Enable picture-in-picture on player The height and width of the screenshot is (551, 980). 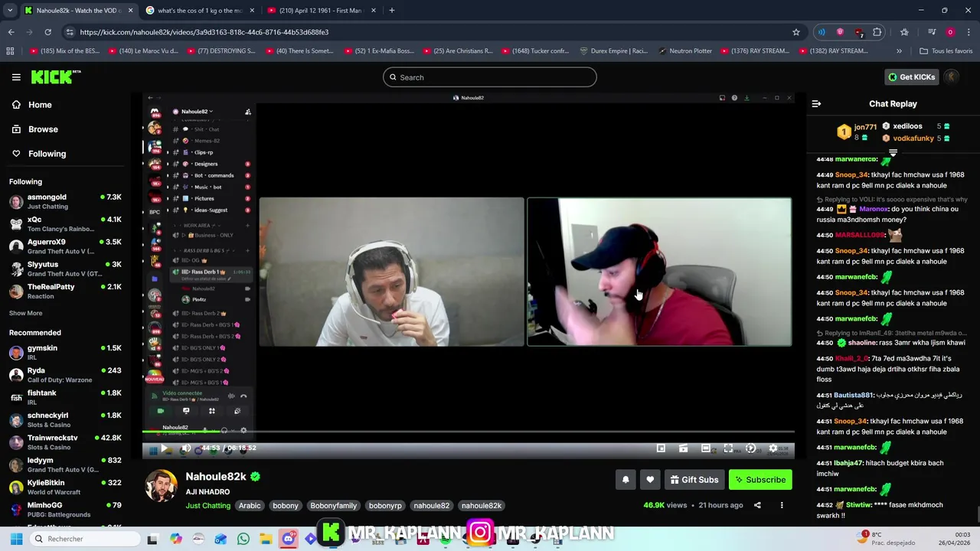661,448
